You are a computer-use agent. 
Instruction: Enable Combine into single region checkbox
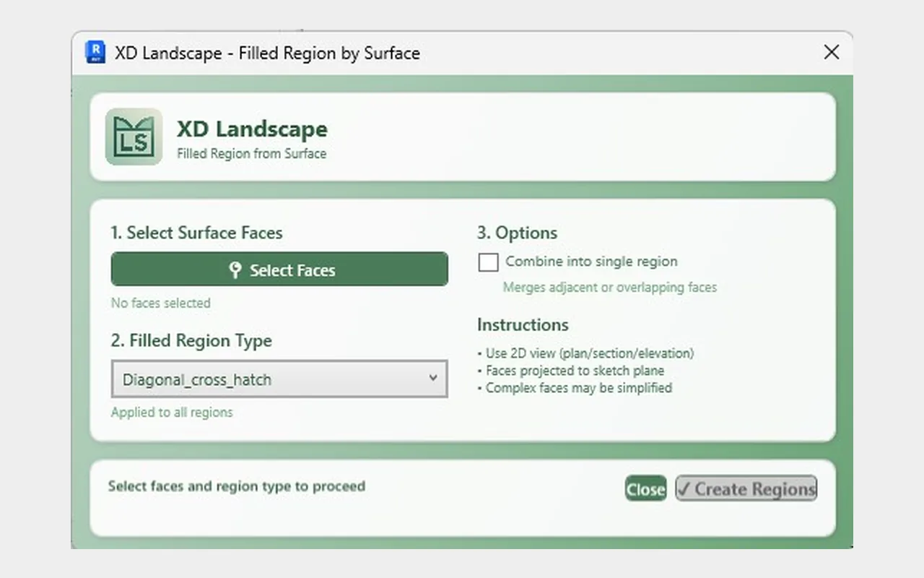point(488,262)
